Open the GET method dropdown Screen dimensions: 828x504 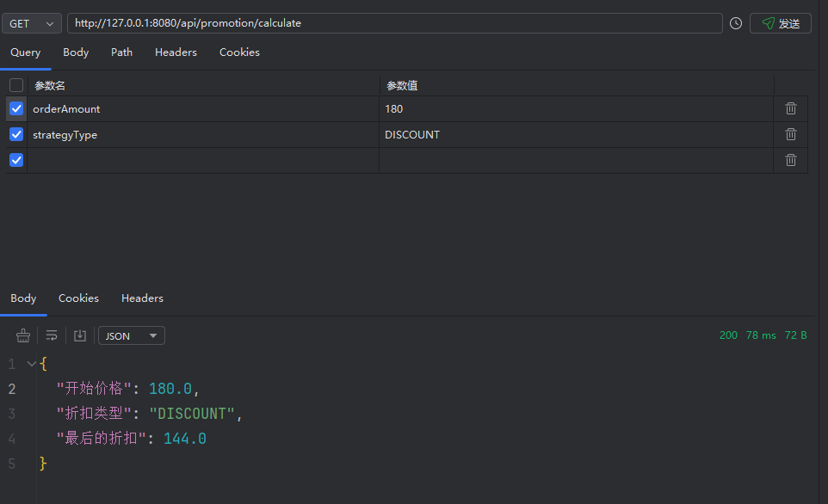(x=32, y=23)
